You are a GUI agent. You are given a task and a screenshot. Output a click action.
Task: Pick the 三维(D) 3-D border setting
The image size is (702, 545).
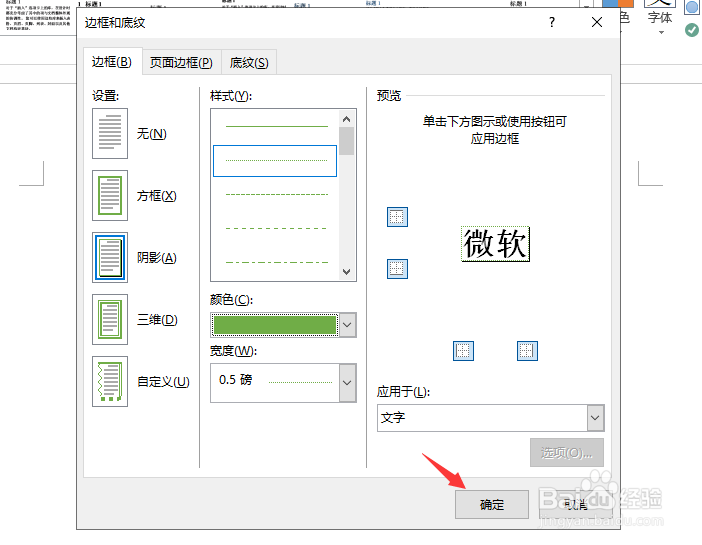[x=110, y=319]
